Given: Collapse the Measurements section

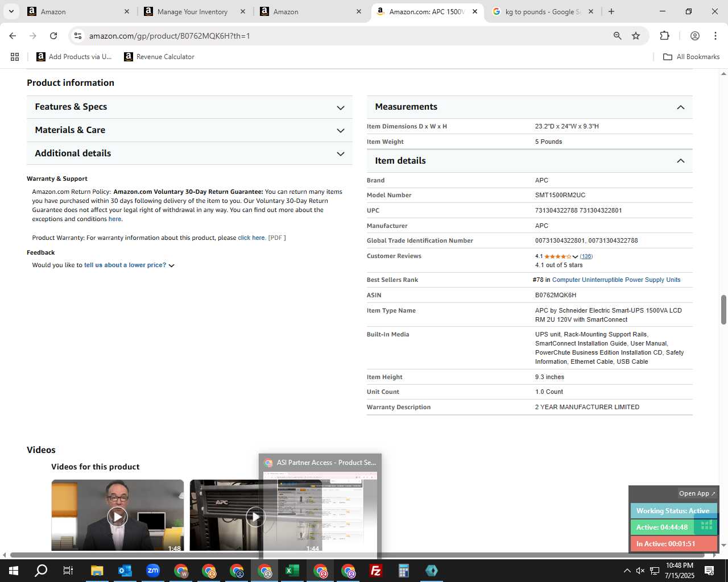Looking at the screenshot, I should pyautogui.click(x=530, y=107).
